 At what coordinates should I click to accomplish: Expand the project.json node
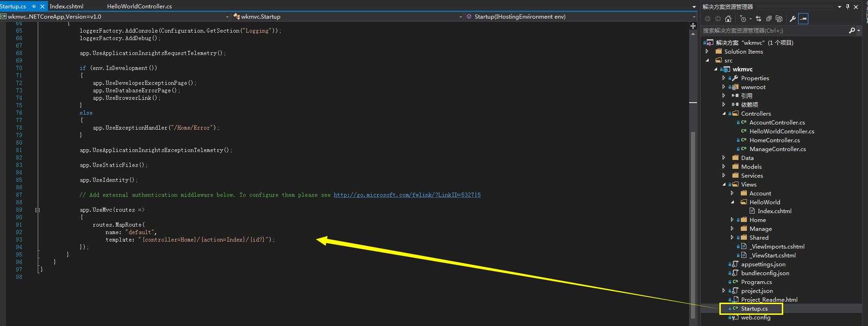click(x=724, y=291)
